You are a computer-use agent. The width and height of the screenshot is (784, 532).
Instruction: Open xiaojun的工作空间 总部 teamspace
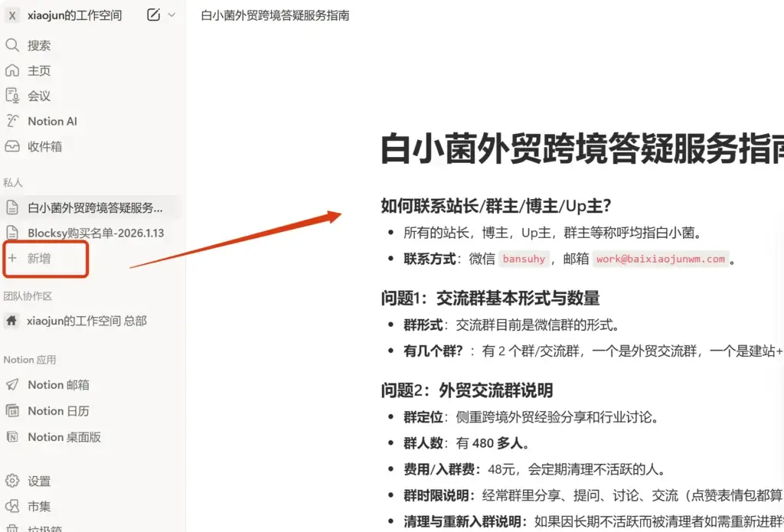point(86,321)
